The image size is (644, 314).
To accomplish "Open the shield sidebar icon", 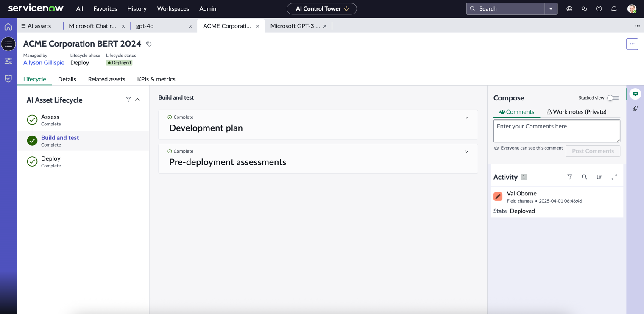I will 8,78.
